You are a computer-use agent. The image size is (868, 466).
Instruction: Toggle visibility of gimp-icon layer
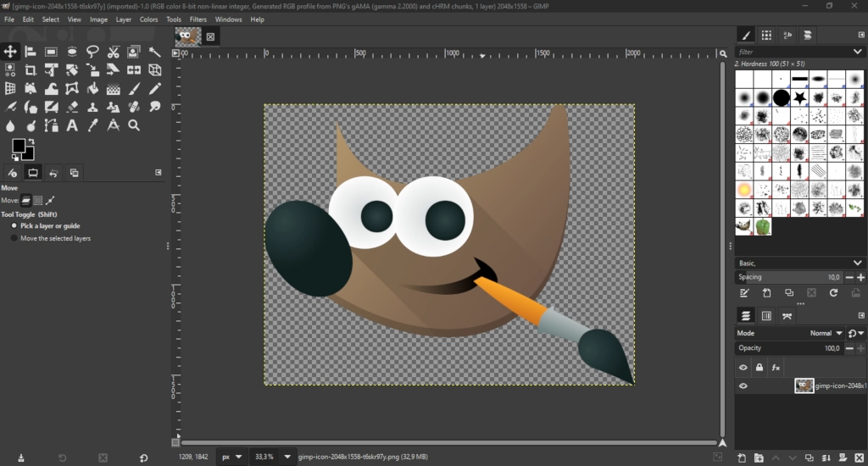(x=743, y=386)
